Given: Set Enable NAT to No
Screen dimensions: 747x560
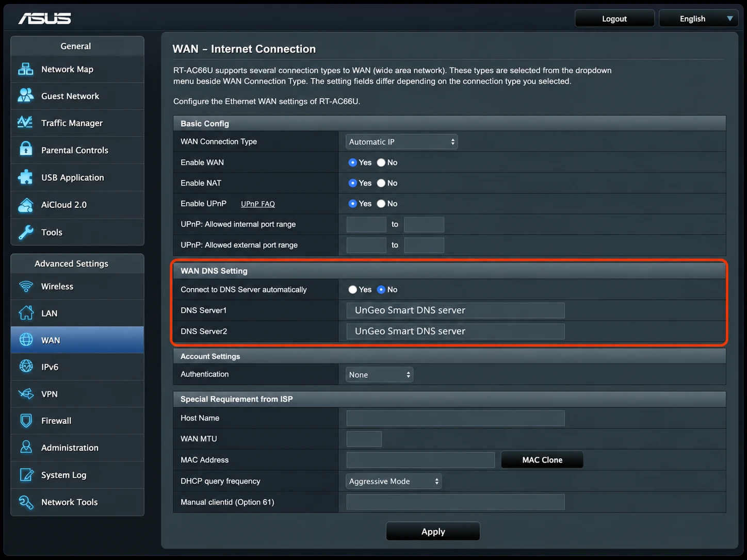Looking at the screenshot, I should coord(381,183).
